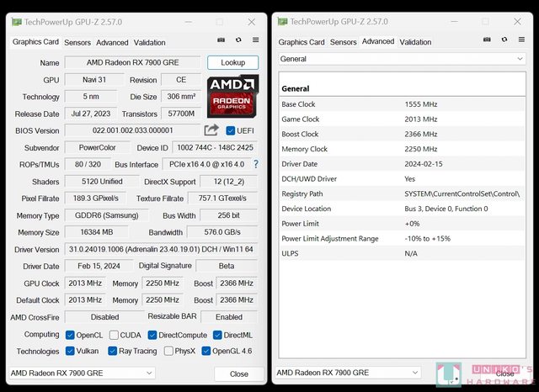Open the Validation tab in right window

click(x=415, y=42)
